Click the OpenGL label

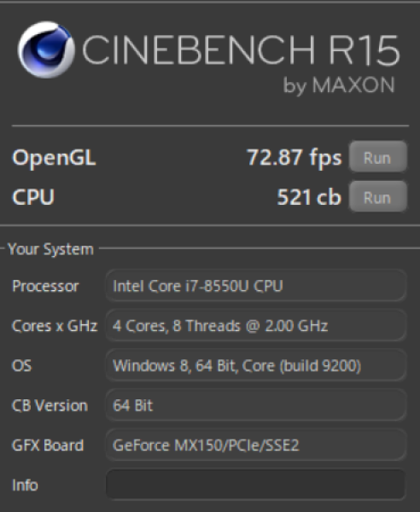(x=54, y=158)
